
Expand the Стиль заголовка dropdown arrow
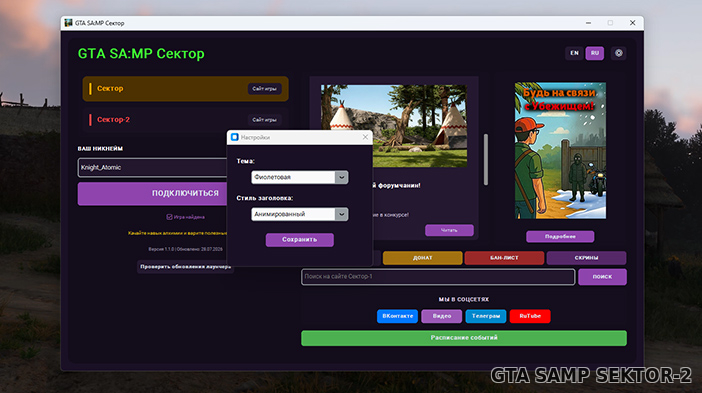tap(341, 214)
